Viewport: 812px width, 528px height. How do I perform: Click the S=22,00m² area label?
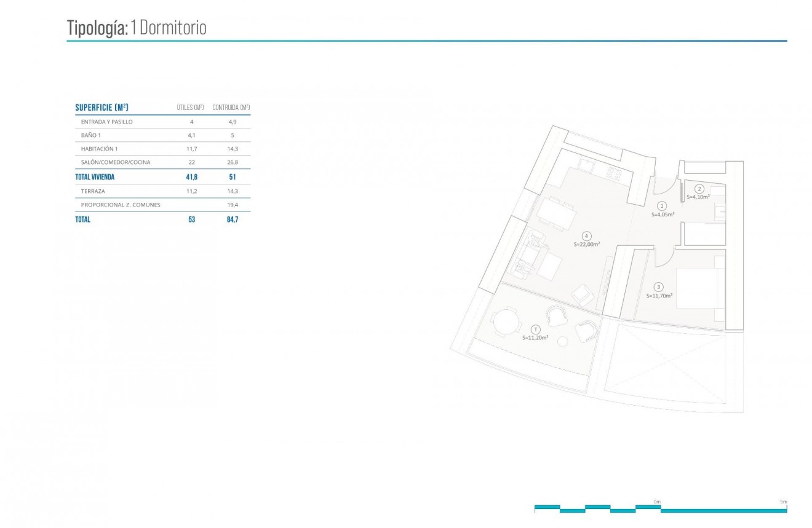pos(587,244)
